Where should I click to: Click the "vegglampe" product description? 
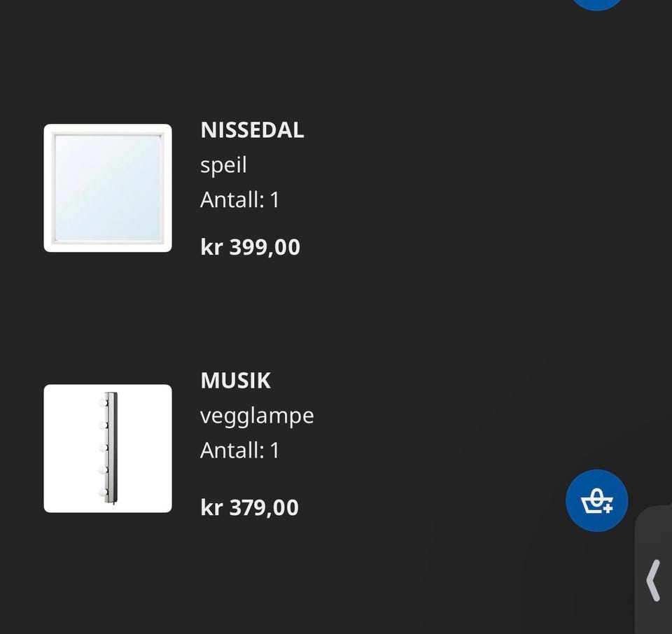[x=257, y=416]
